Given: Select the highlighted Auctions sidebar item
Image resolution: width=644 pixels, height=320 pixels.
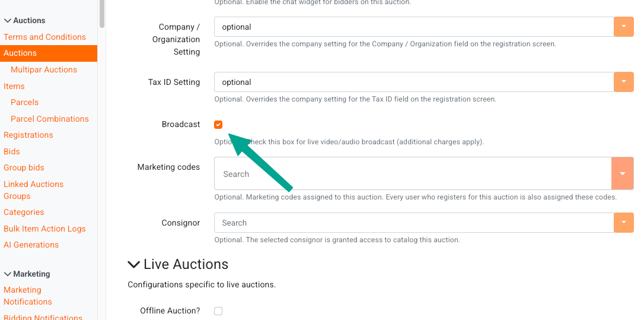Looking at the screenshot, I should pos(49,53).
